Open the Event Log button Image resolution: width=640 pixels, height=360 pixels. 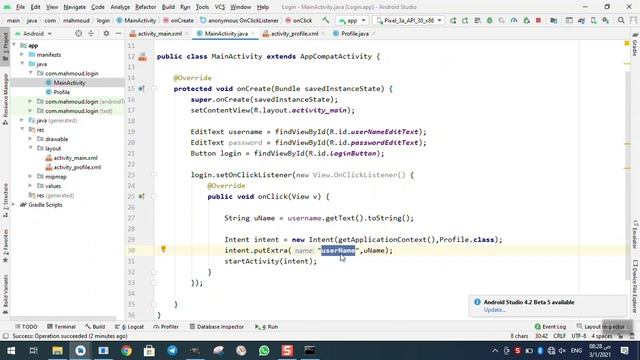(550, 327)
